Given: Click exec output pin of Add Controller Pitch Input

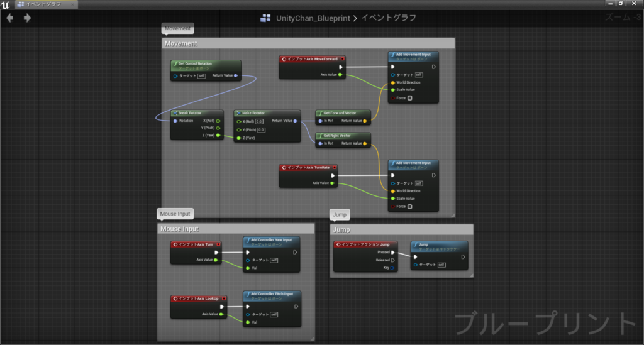Looking at the screenshot, I should point(296,307).
